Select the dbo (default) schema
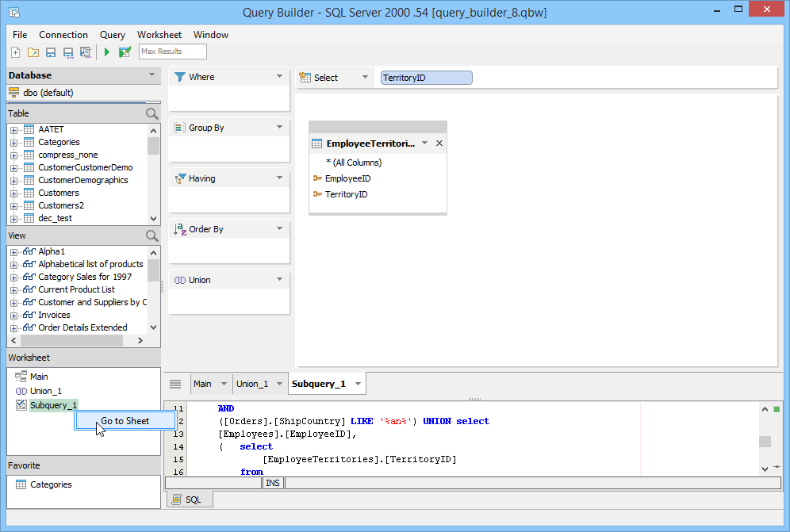 click(48, 93)
